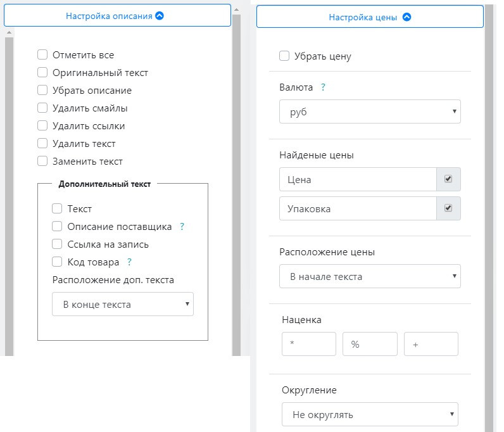
Task: Collapse the Настройка описания section
Action: click(117, 15)
